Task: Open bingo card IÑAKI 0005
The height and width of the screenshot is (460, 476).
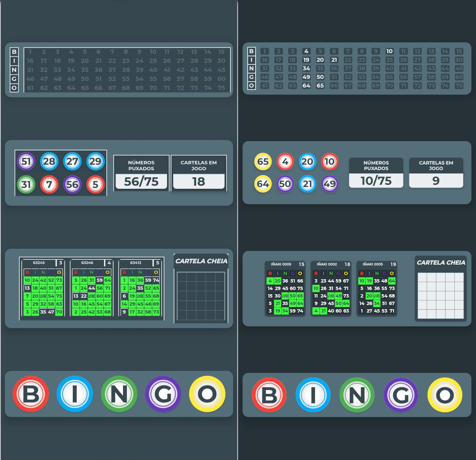Action: pyautogui.click(x=377, y=288)
